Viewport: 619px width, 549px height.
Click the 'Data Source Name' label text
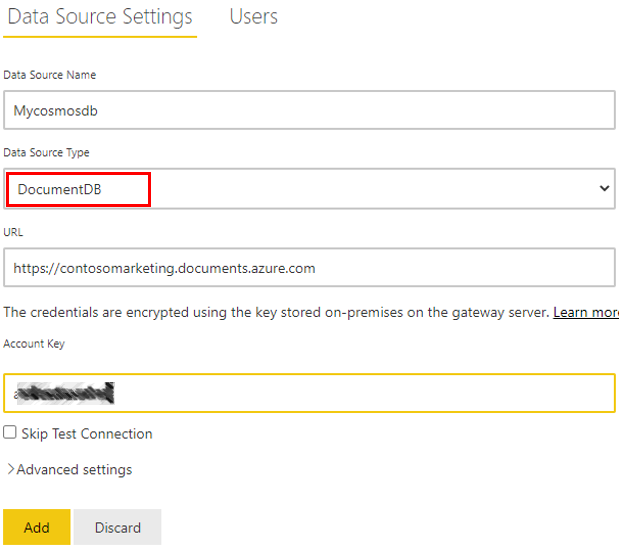[x=50, y=75]
